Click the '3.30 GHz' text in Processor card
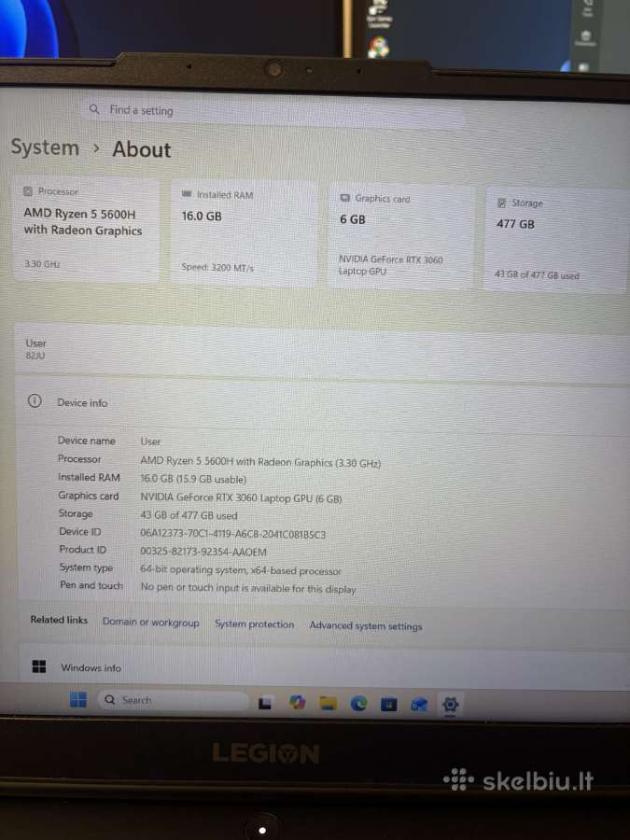 [42, 264]
